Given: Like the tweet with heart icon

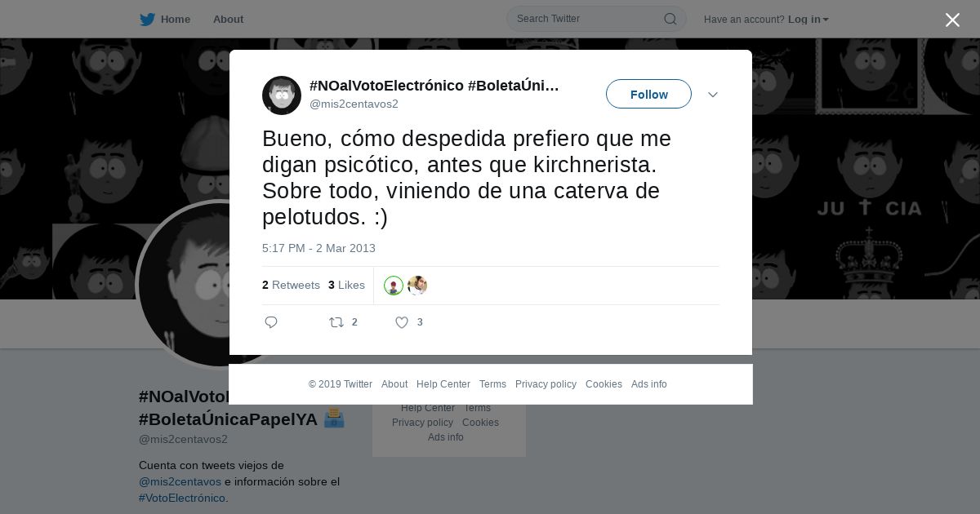Looking at the screenshot, I should 402,322.
